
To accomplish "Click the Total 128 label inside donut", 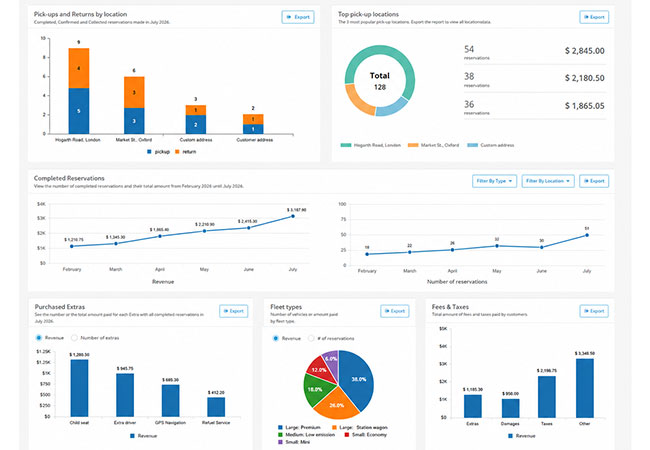I will coord(380,81).
